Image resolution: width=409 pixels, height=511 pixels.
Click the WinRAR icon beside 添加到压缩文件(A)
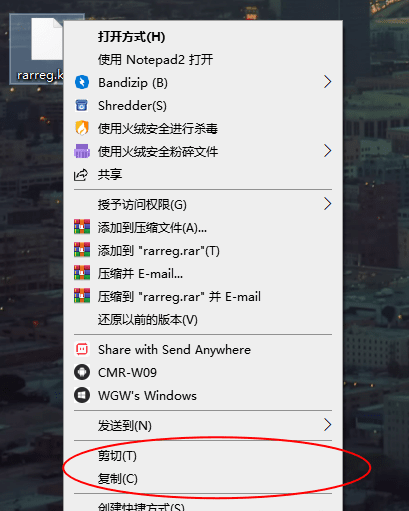82,227
